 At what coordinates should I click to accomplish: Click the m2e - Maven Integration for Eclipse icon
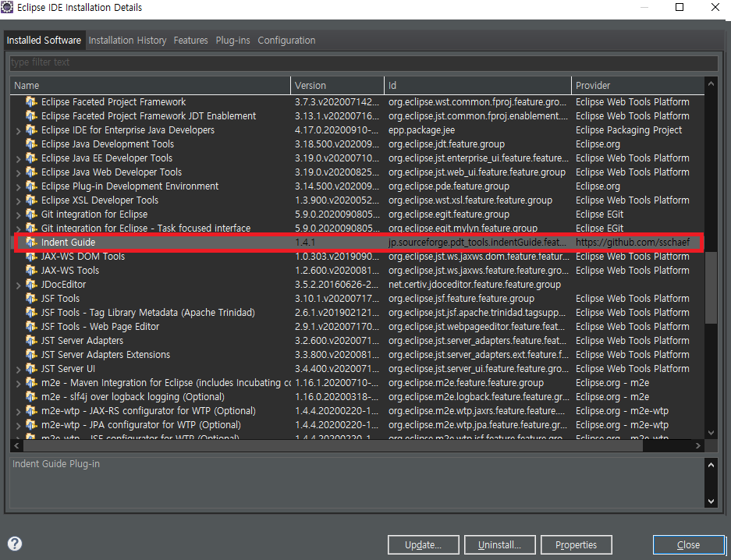tap(31, 383)
